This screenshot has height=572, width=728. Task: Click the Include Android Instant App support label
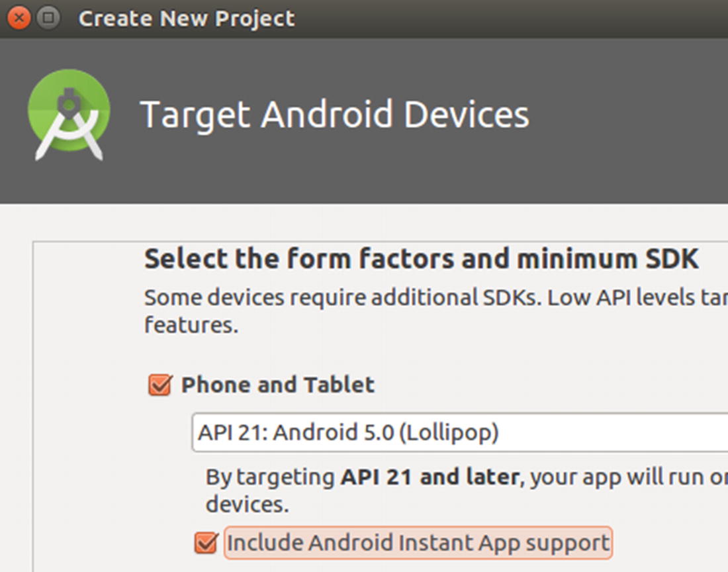[418, 542]
